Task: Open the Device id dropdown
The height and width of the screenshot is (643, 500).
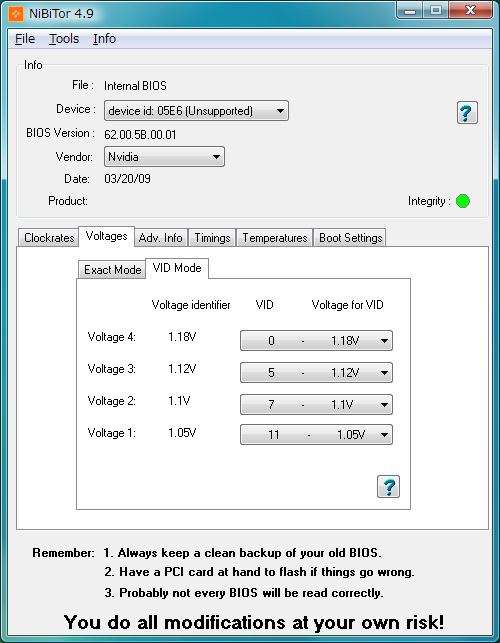Action: [196, 111]
